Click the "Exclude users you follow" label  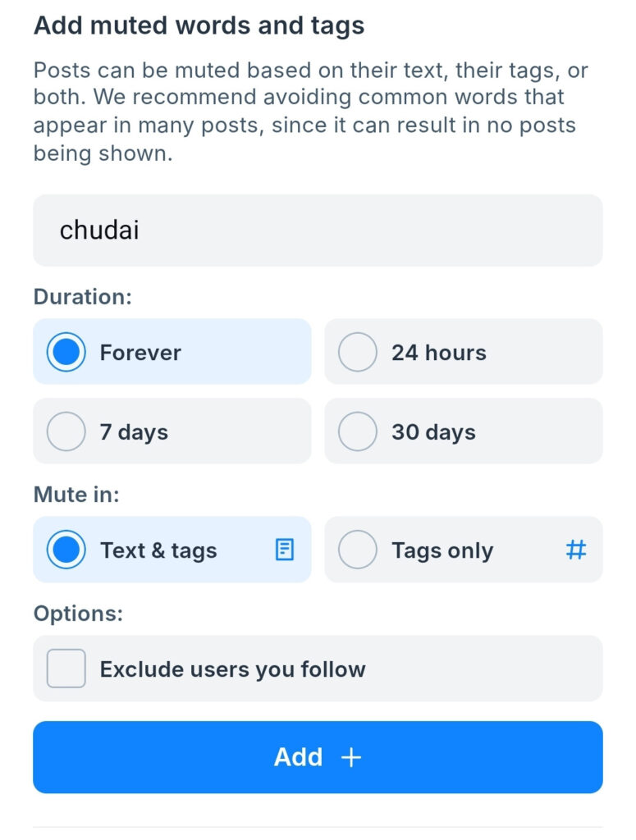pos(232,669)
